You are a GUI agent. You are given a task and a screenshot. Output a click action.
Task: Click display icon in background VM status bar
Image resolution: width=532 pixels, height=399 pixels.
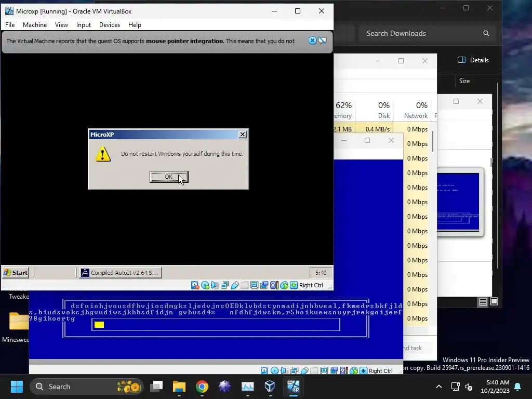324,371
